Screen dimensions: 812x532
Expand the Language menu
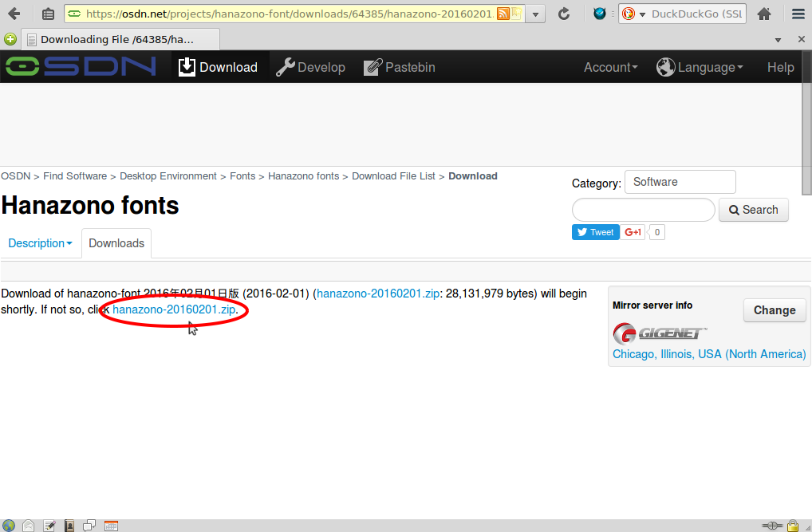click(x=700, y=67)
